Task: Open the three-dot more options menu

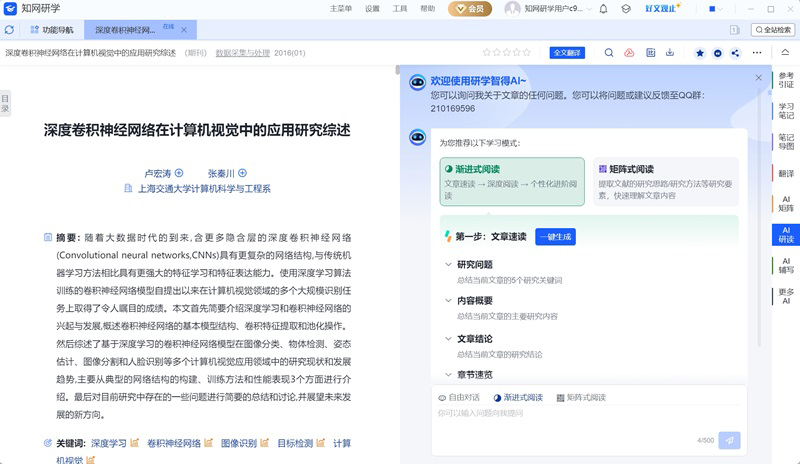Action: tap(757, 53)
